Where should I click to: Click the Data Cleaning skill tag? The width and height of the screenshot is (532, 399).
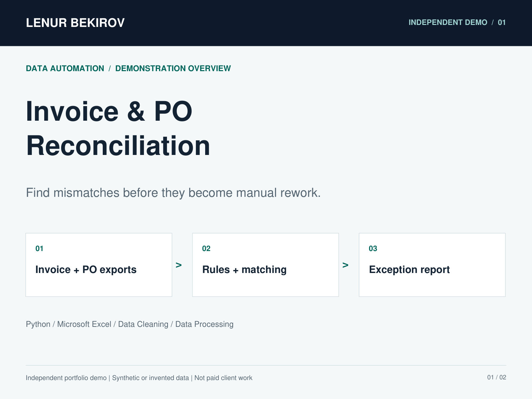pos(143,324)
